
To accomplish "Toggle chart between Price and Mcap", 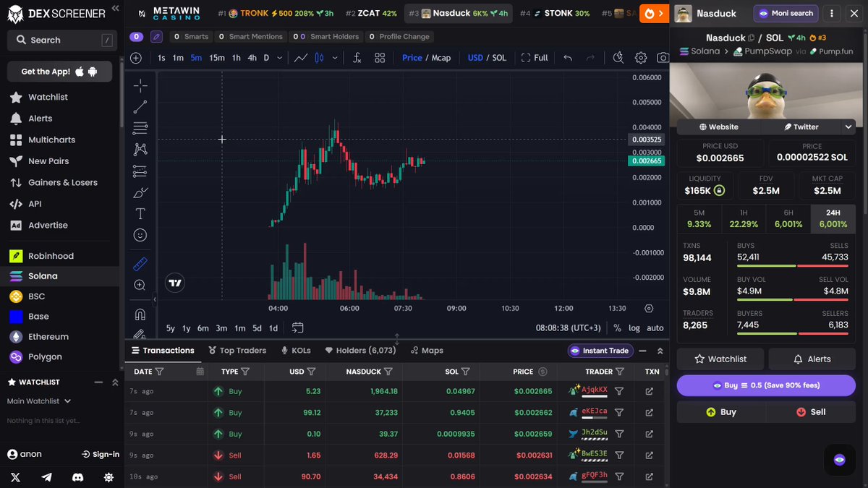I will [x=426, y=58].
